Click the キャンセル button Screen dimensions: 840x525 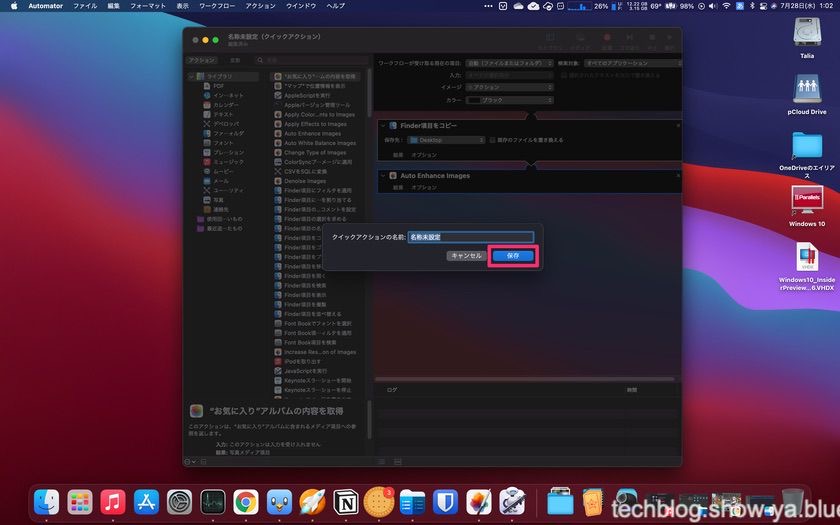tap(466, 256)
